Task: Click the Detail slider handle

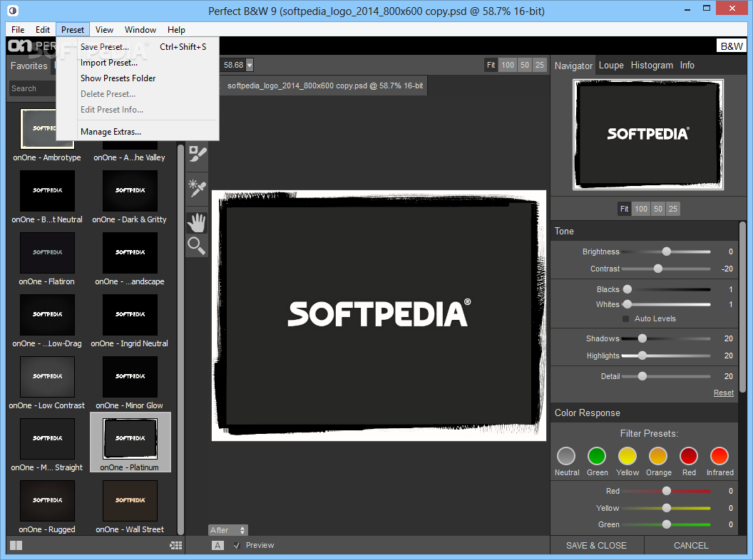Action: pos(642,376)
